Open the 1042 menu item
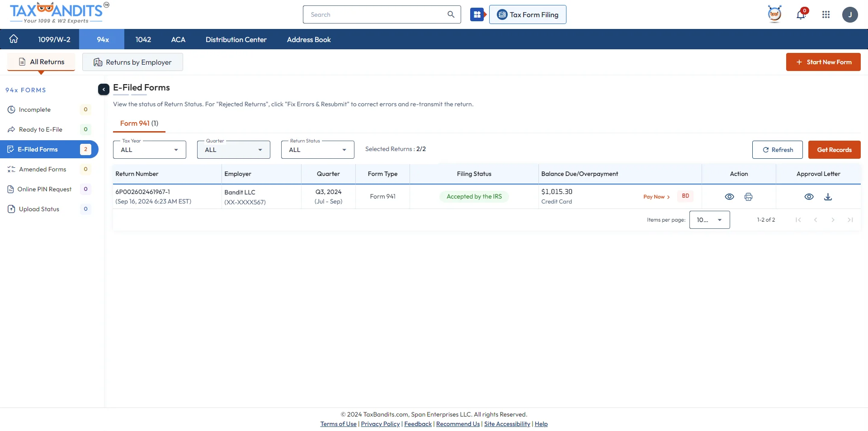 143,39
